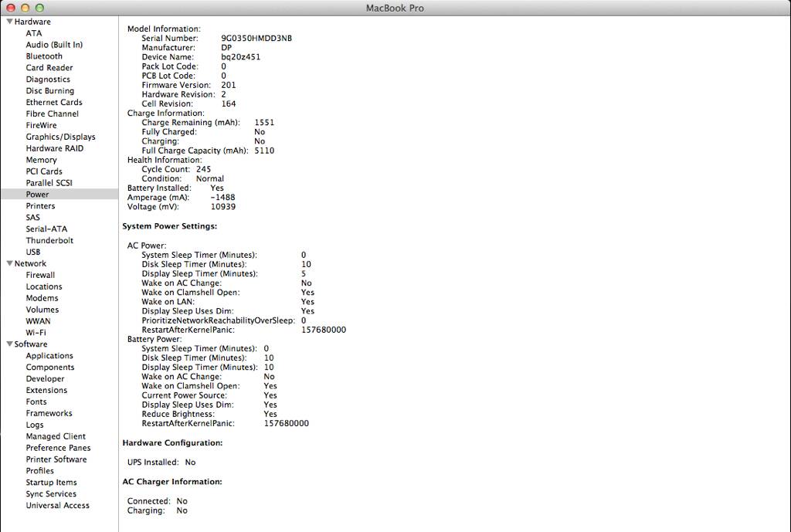Click Cycle Count value 245
The image size is (791, 532).
coord(203,169)
